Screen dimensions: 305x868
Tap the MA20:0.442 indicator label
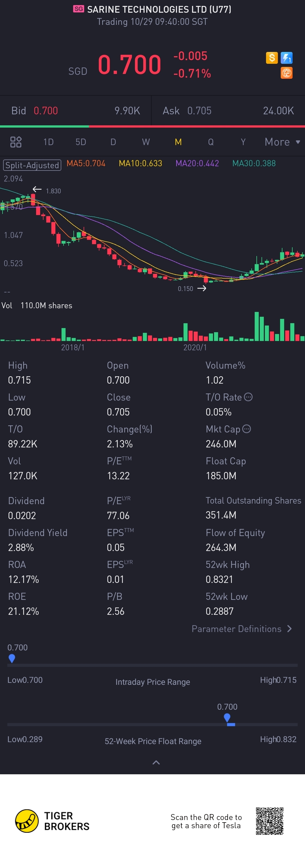(197, 163)
